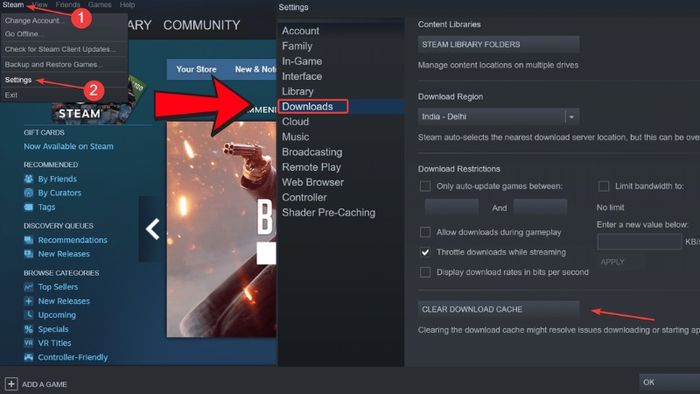The width and height of the screenshot is (700, 394).
Task: Select Web Browser settings category
Action: 312,182
